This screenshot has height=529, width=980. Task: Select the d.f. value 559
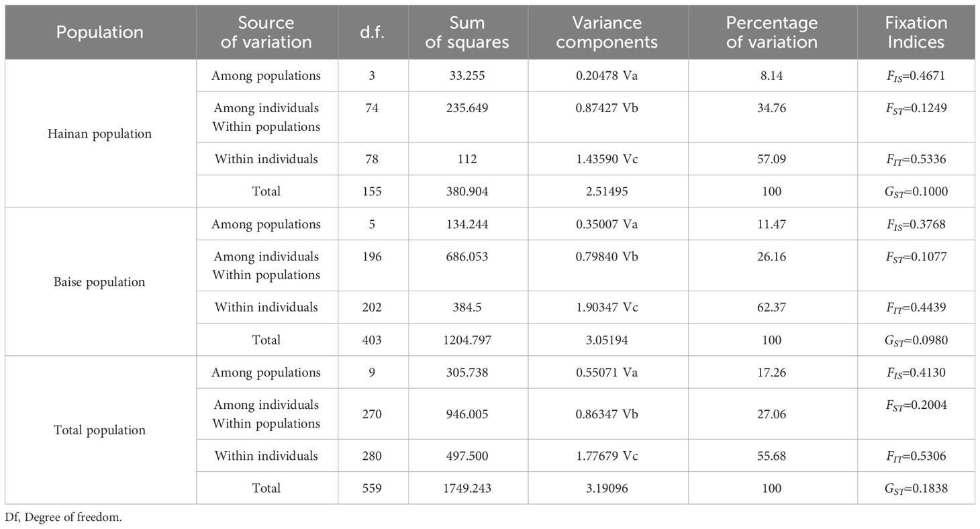pos(373,488)
